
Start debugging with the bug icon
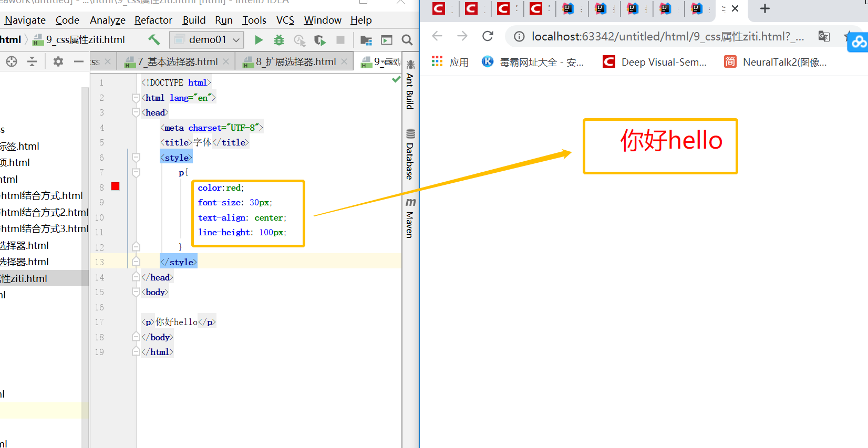pos(278,40)
